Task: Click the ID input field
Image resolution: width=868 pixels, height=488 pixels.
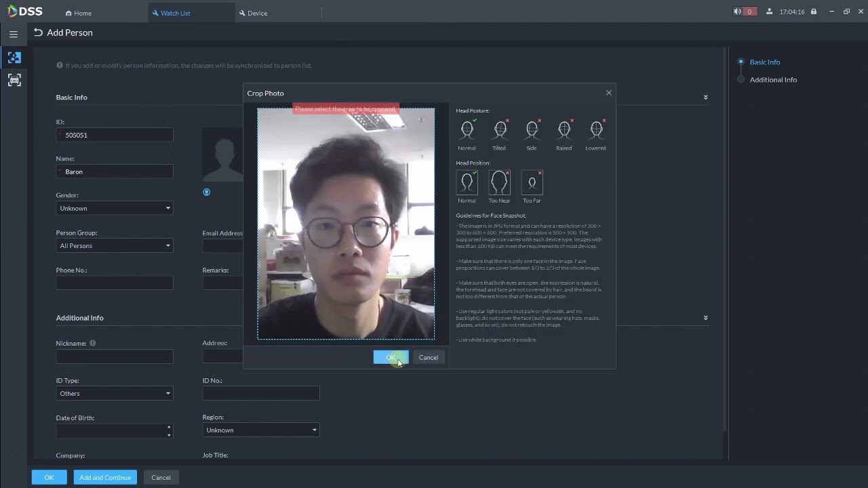Action: coord(115,135)
